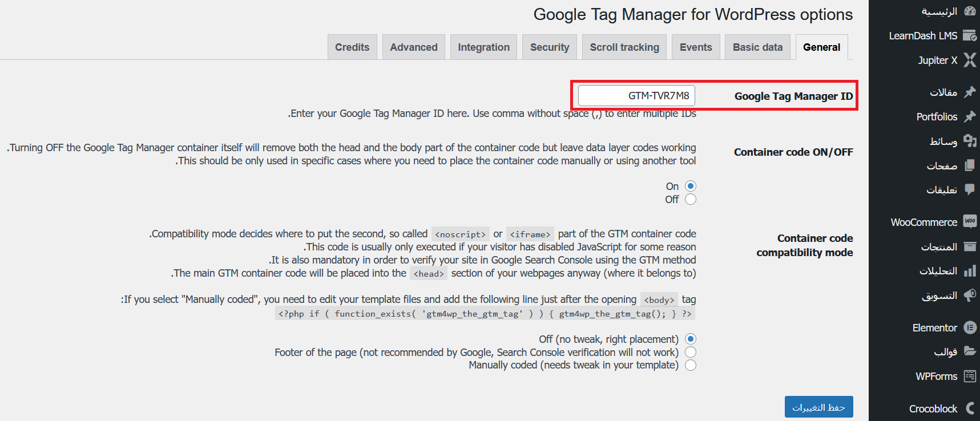The image size is (980, 421).
Task: Click the WooCommerce logo icon
Action: (x=970, y=221)
